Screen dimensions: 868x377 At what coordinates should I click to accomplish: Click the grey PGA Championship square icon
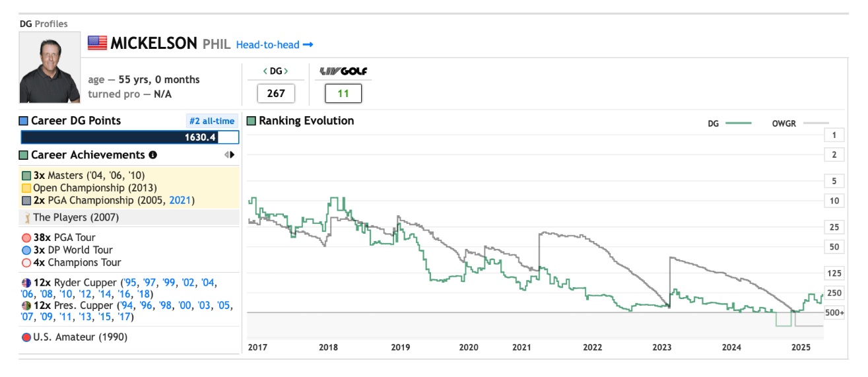tap(26, 201)
